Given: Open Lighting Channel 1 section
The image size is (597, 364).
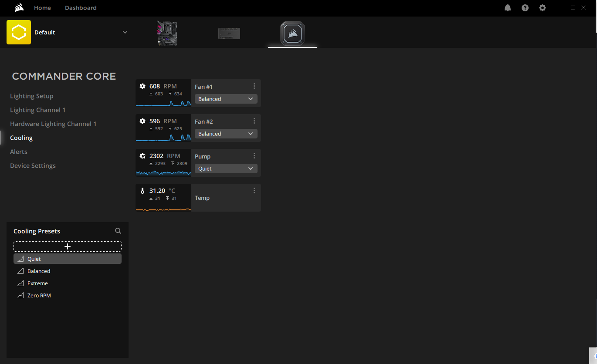Looking at the screenshot, I should click(x=38, y=110).
